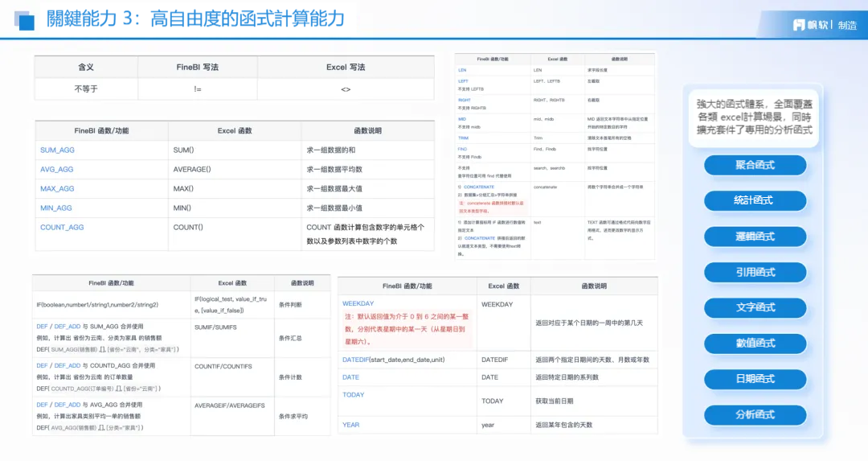
Task: Open the SUM_AGG function link
Action: click(57, 150)
